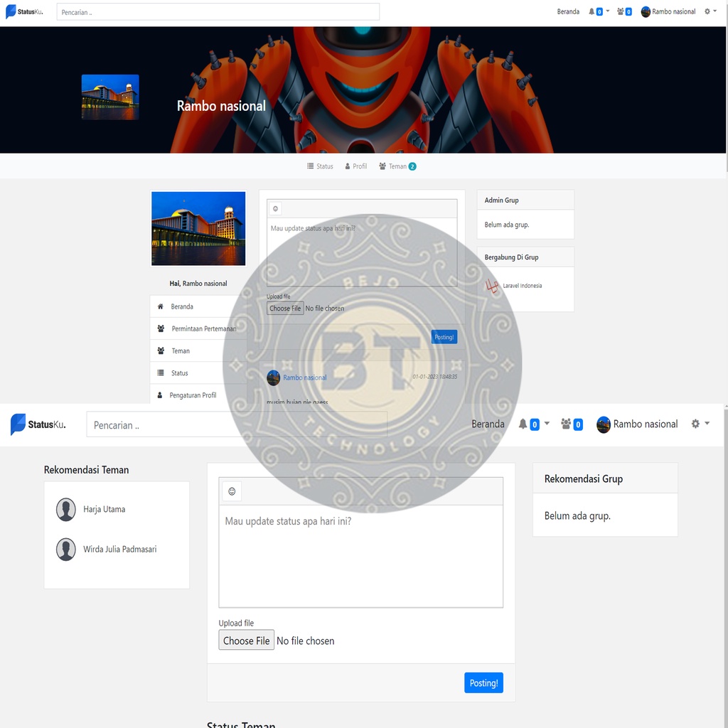Click the blue 0 badge beside the home feed friend requests icon
728x728 pixels.
point(577,424)
